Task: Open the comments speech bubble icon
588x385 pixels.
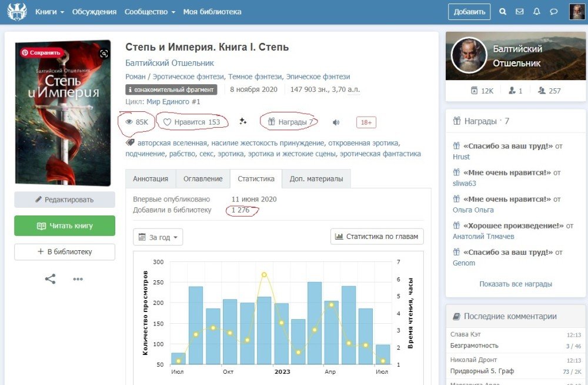Action: coord(553,12)
